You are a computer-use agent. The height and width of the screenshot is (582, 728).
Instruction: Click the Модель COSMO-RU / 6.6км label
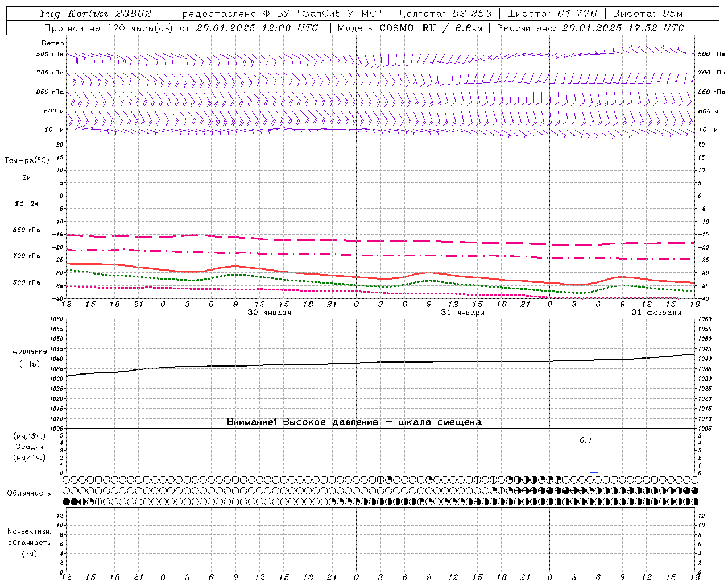coord(410,28)
